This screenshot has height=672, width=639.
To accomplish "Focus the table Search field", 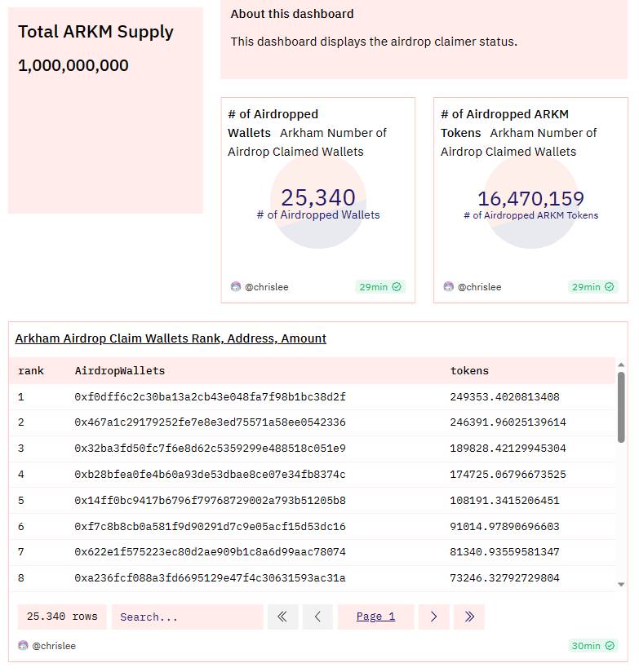I will [x=188, y=617].
